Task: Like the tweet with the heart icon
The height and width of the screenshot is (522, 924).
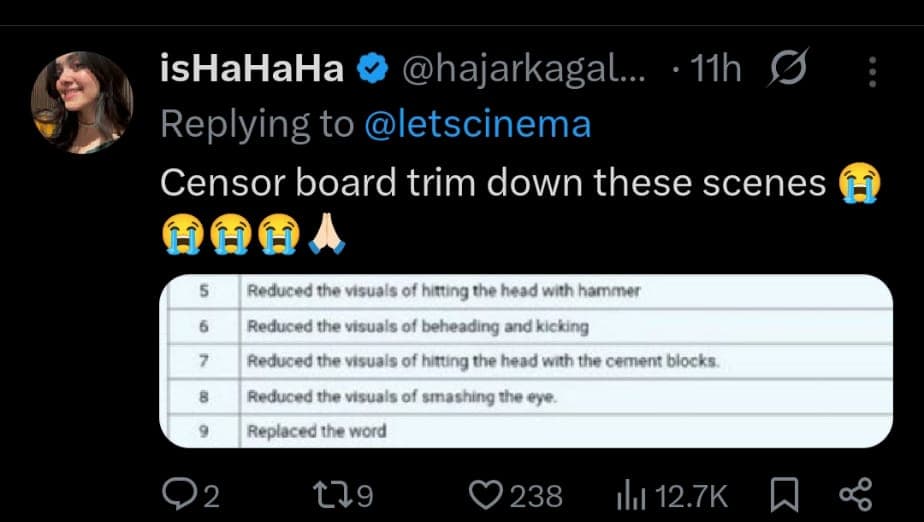Action: point(487,494)
